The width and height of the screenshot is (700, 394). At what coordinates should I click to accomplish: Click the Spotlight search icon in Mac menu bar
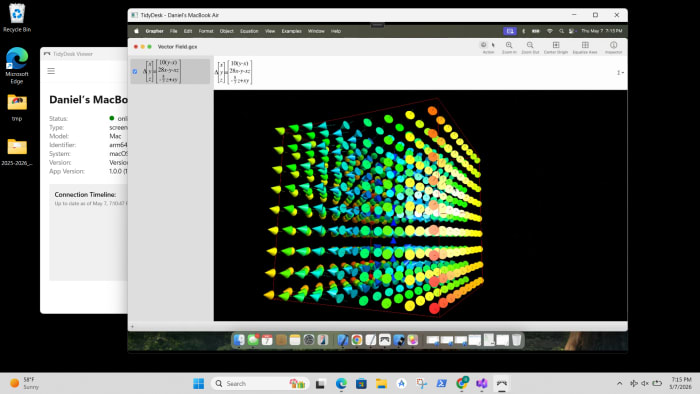(561, 31)
